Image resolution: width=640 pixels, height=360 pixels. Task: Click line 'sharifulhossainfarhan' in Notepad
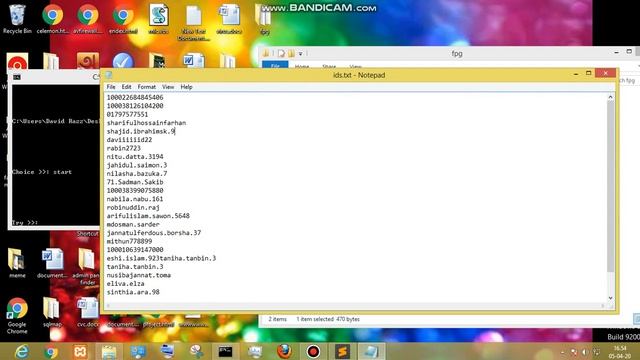(146, 123)
